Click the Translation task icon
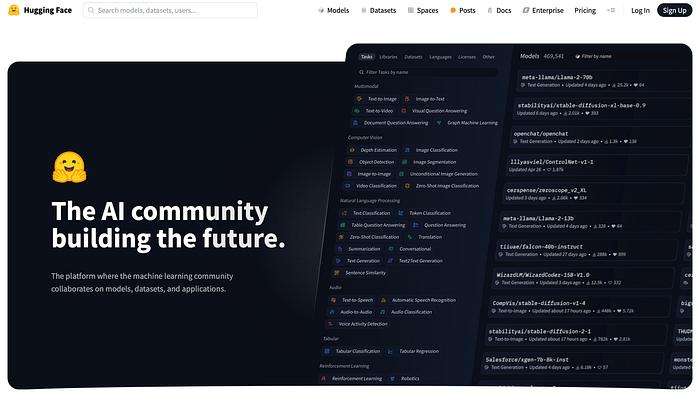700x415 pixels. pos(410,237)
